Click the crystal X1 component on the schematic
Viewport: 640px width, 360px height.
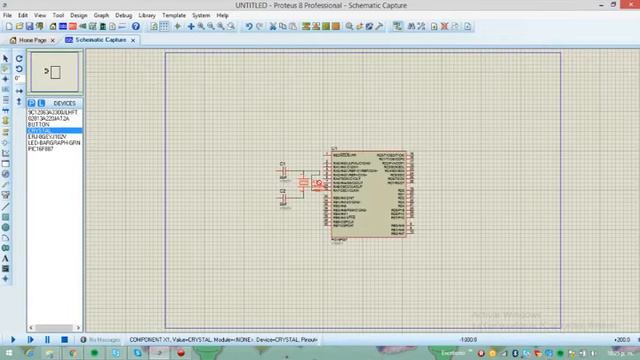[303, 183]
